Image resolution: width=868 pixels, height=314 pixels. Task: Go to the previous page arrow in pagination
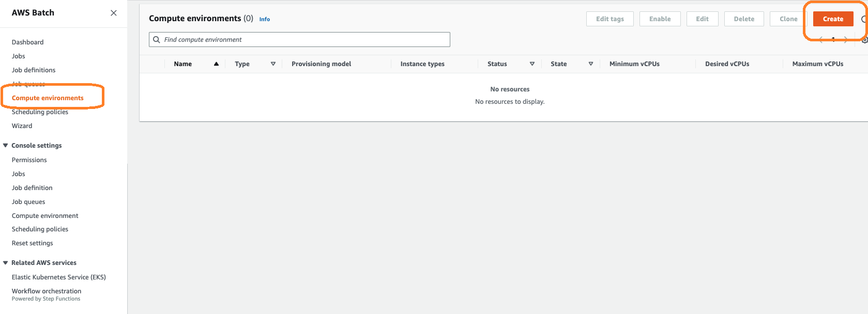pos(821,40)
